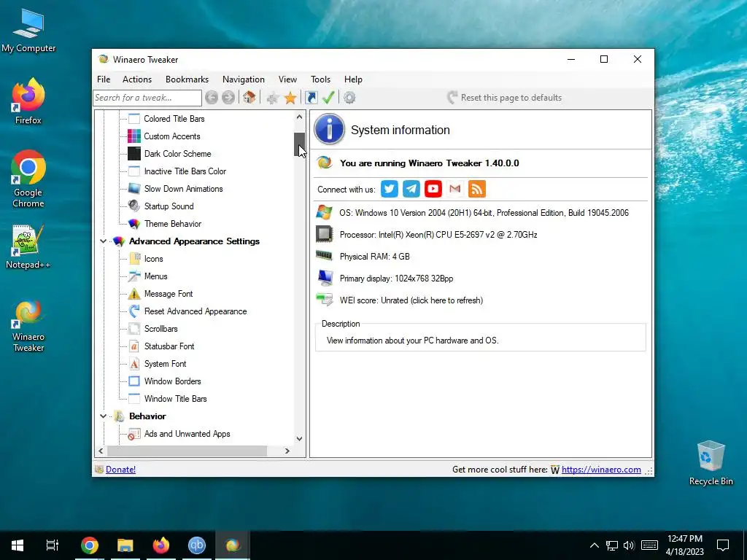Select the Window Borders tweak
Viewport: 747px width, 560px height.
[x=172, y=381]
